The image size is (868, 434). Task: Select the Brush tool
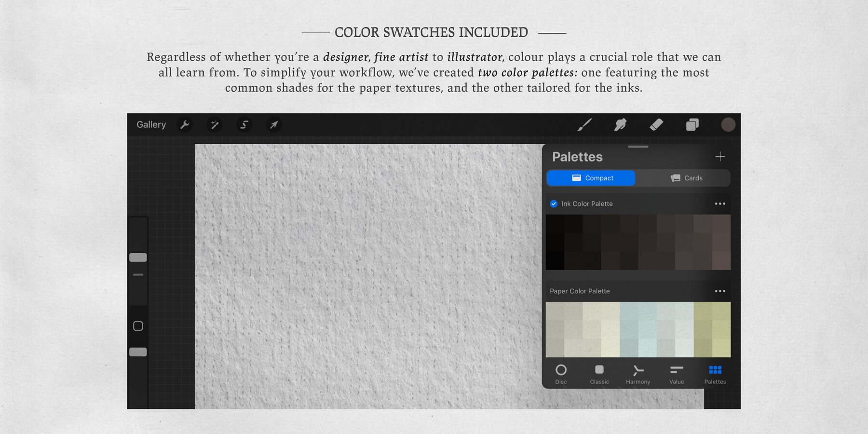point(584,125)
